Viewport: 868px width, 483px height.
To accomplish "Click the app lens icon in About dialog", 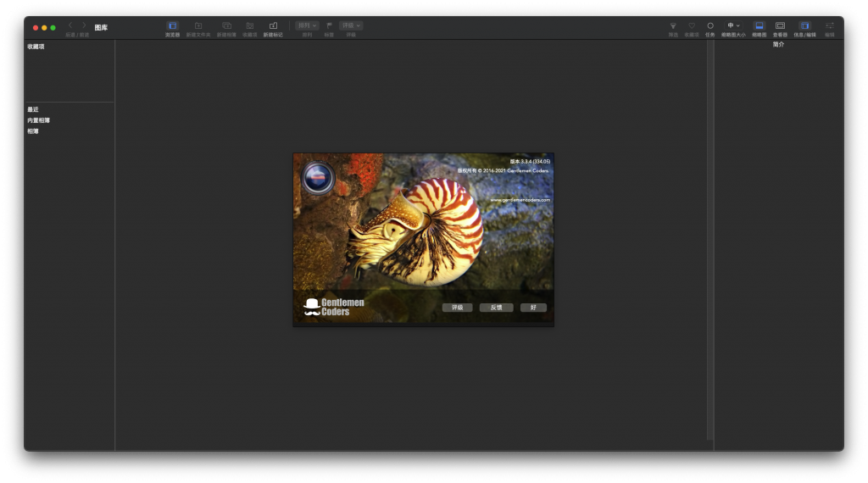I will click(318, 178).
